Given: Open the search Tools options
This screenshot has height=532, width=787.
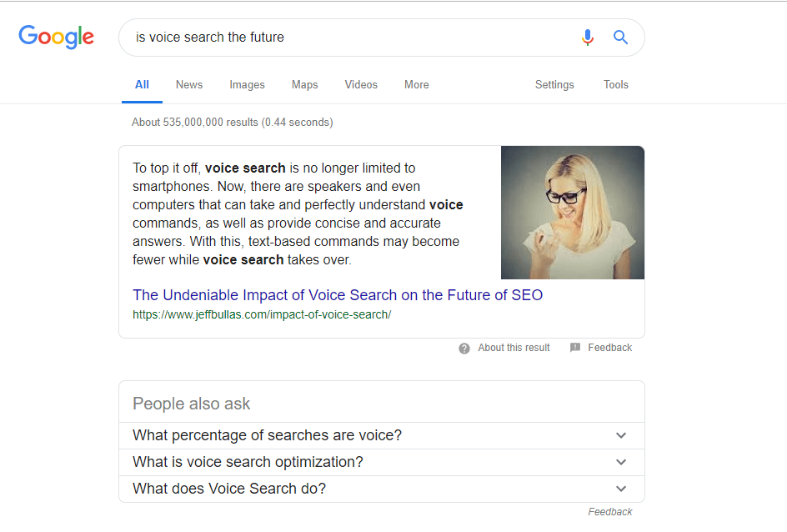Looking at the screenshot, I should click(x=616, y=85).
